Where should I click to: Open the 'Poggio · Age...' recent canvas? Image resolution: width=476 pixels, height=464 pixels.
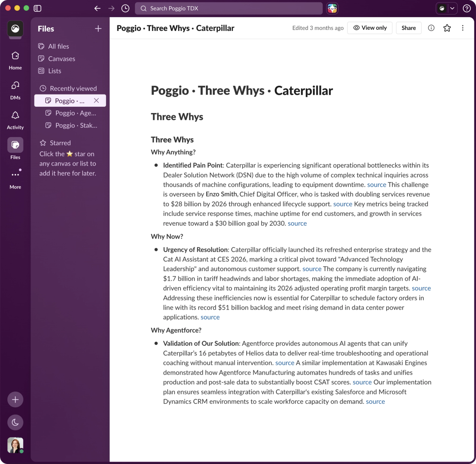tap(71, 113)
